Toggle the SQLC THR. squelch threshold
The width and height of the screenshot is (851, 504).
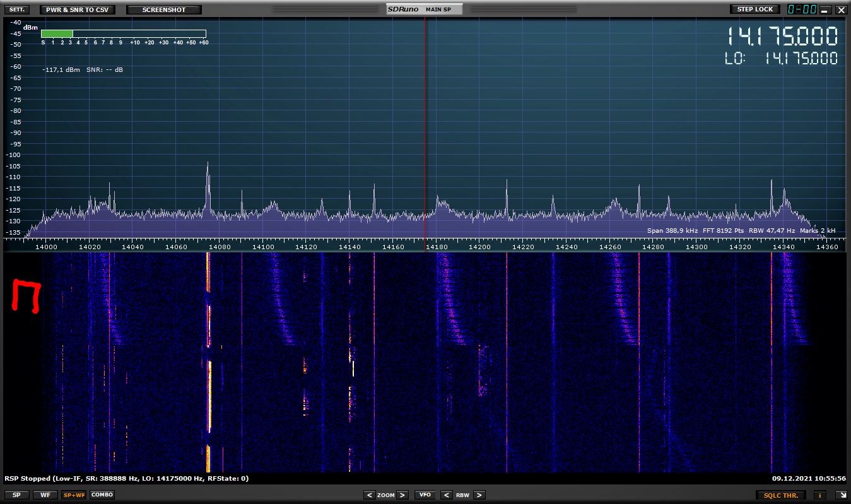(x=781, y=495)
